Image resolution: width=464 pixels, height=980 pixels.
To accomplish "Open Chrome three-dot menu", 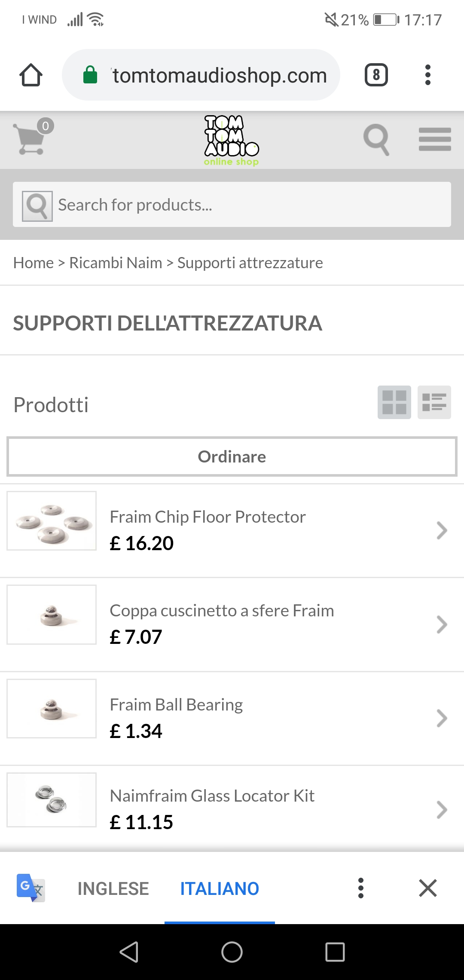I will 427,75.
